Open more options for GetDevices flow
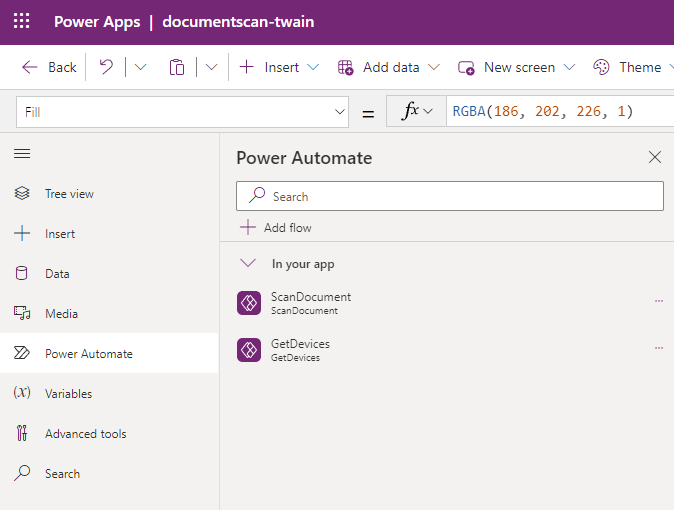Image resolution: width=674 pixels, height=510 pixels. pos(658,348)
